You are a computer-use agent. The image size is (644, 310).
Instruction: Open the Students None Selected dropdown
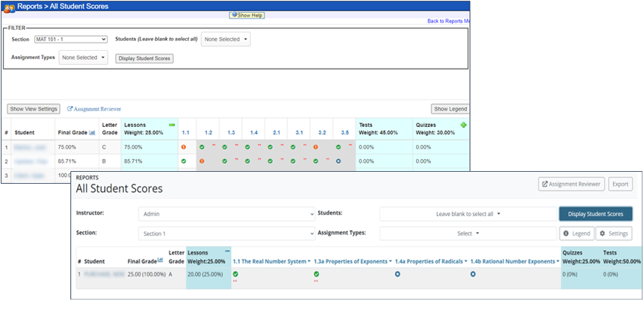click(226, 39)
